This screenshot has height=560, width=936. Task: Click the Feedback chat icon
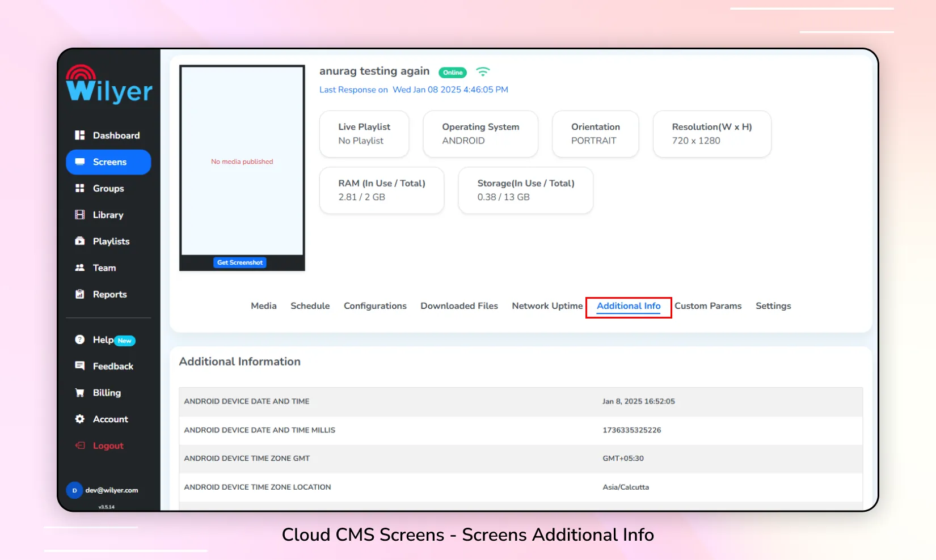tap(80, 366)
